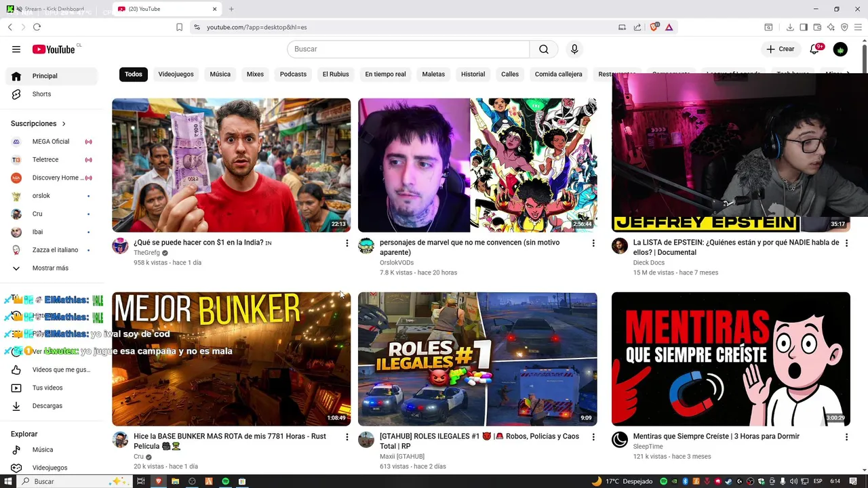The height and width of the screenshot is (488, 868).
Task: Open the browser main menu
Action: click(x=858, y=27)
